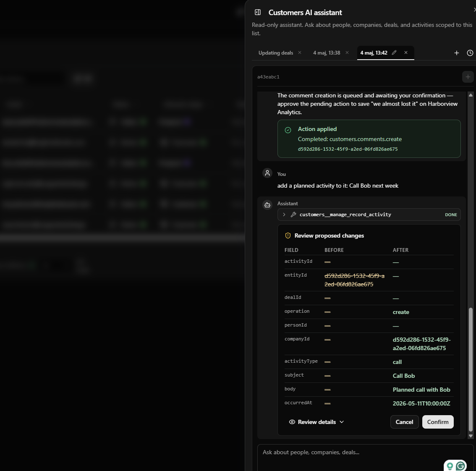
Task: Click the user avatar icon beside You
Action: [267, 173]
